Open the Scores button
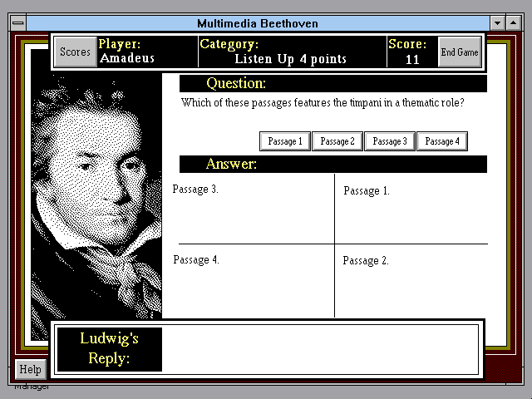This screenshot has height=399, width=532. 75,52
